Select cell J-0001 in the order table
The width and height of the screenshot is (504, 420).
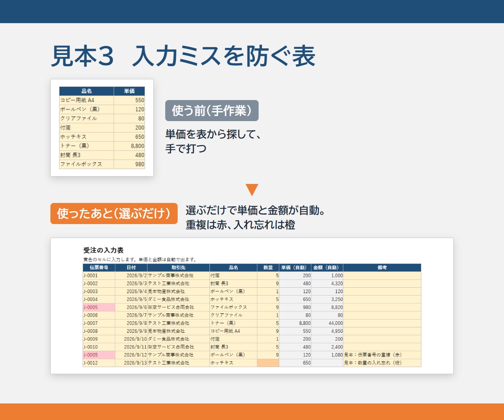pos(99,275)
